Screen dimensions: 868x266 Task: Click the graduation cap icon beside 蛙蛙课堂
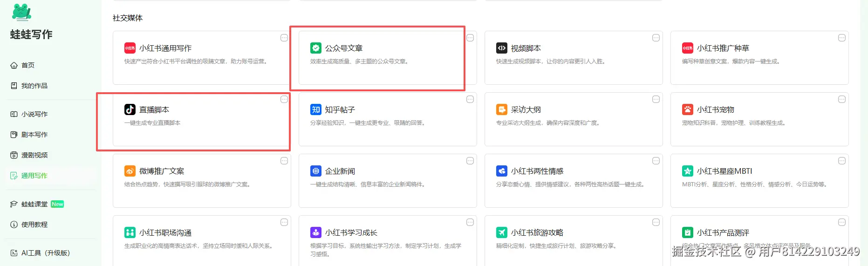(x=14, y=204)
